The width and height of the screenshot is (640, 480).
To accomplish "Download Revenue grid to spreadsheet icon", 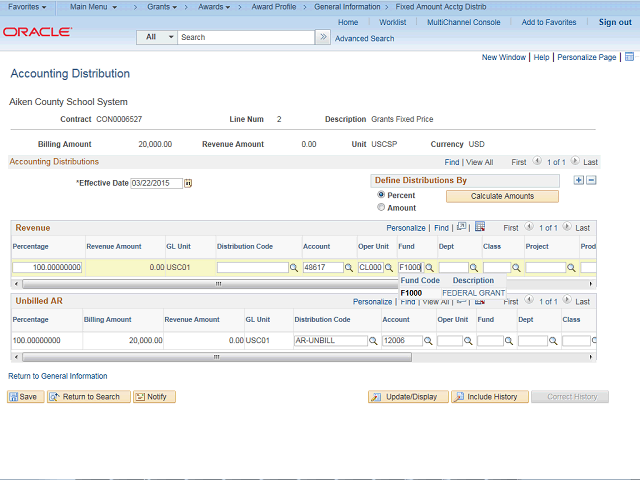I will pos(480,227).
